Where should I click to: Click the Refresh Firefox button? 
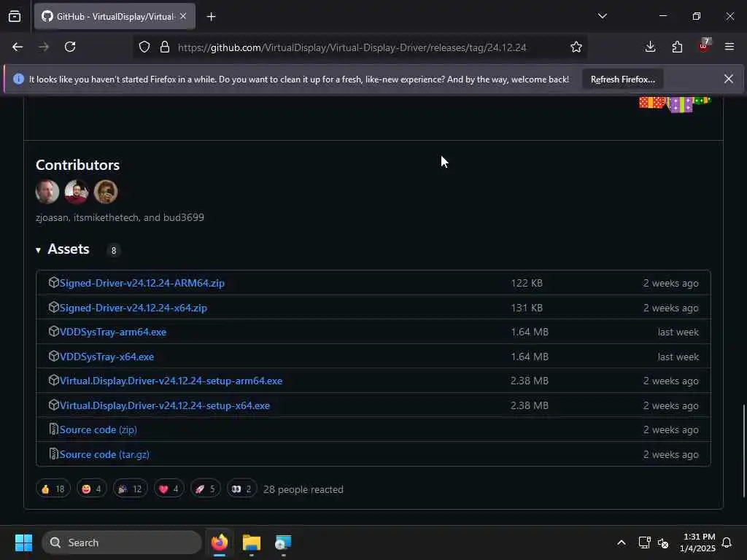point(623,79)
